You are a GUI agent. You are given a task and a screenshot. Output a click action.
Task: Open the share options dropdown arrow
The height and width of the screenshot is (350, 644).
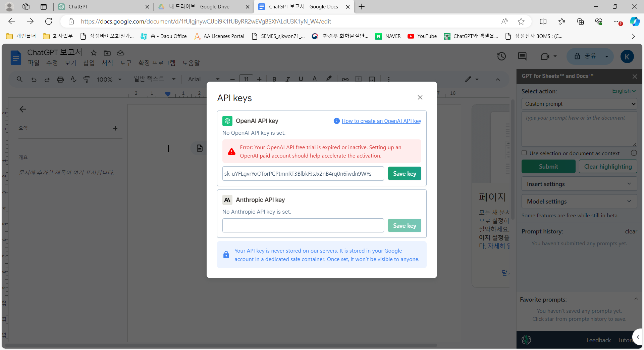607,56
